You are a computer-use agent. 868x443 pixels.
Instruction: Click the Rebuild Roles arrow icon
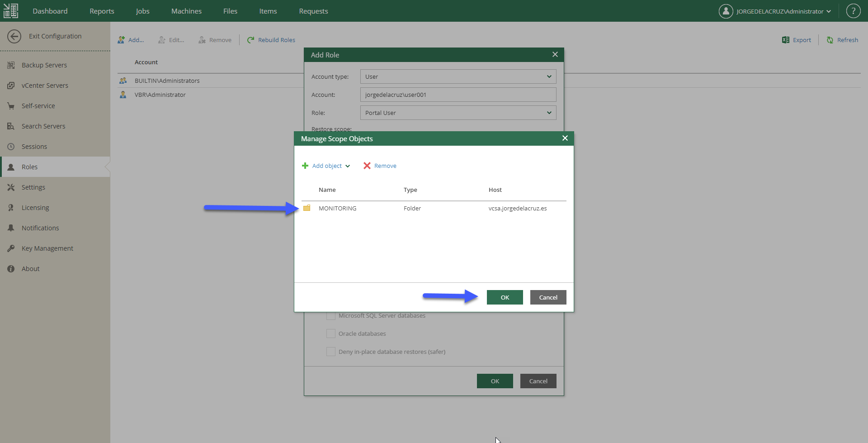(x=250, y=40)
